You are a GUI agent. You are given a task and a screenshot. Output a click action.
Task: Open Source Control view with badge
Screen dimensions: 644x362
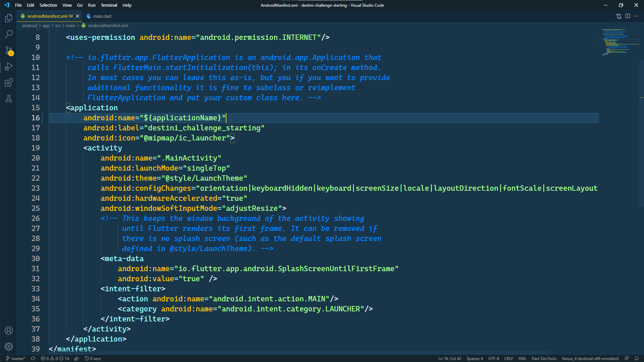[x=9, y=50]
